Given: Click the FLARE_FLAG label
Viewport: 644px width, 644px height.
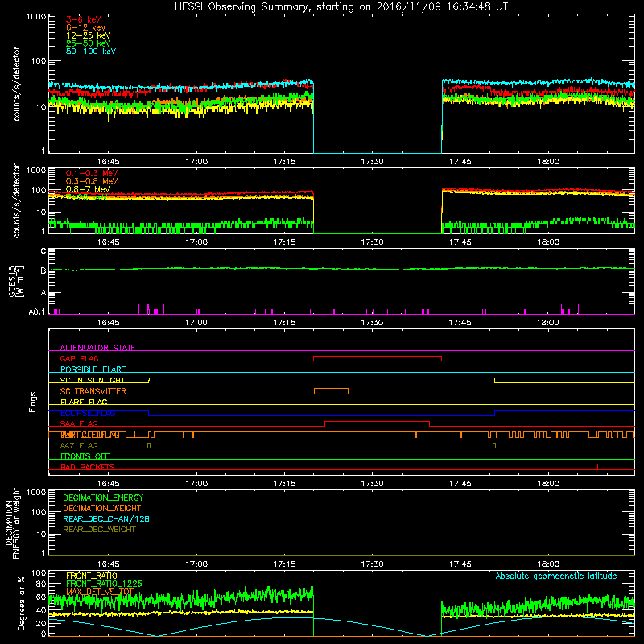Looking at the screenshot, I should [84, 402].
